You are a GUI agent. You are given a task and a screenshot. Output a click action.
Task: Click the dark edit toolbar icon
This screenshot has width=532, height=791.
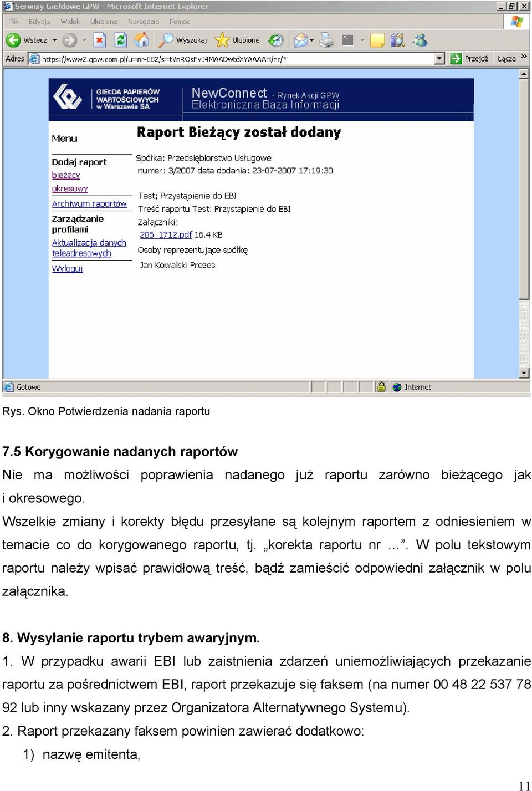tap(348, 40)
